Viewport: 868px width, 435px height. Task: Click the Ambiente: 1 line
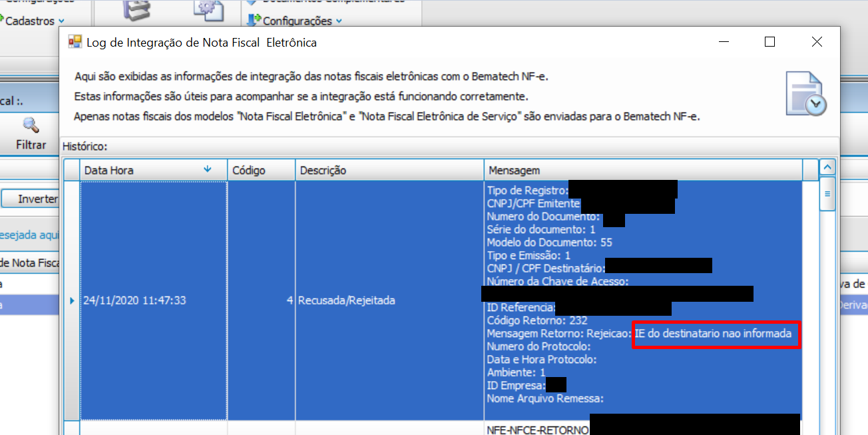tap(516, 372)
